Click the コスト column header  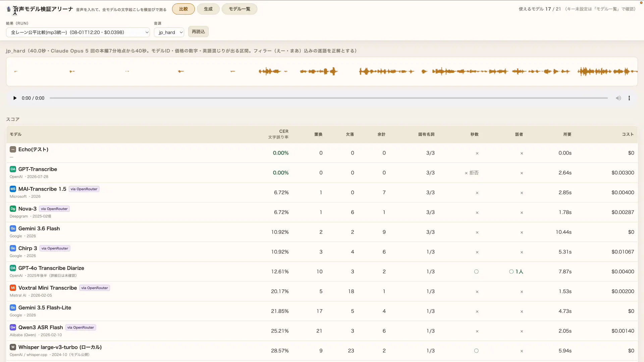(x=628, y=134)
